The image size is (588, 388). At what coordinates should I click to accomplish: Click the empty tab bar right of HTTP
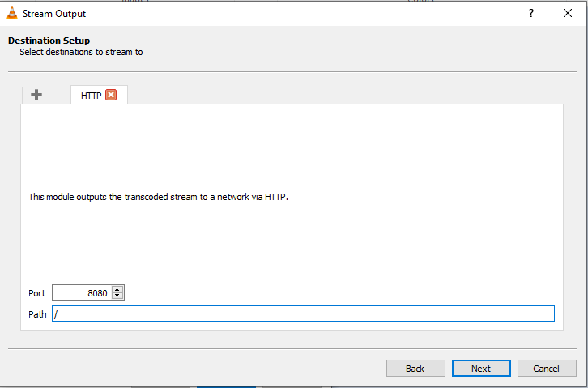(x=340, y=95)
